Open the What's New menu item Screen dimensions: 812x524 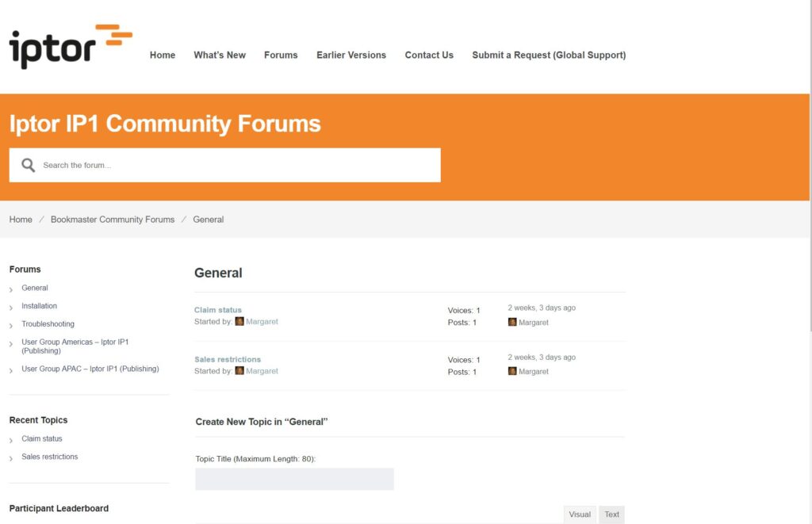(x=220, y=55)
